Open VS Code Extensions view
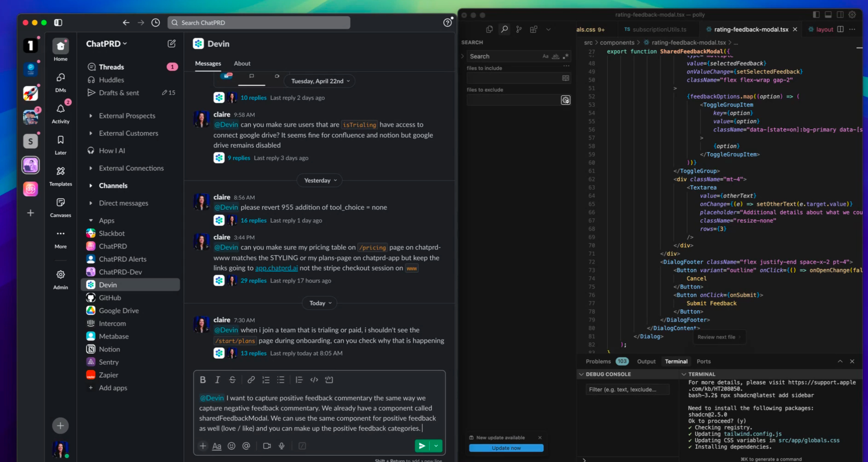 click(533, 29)
